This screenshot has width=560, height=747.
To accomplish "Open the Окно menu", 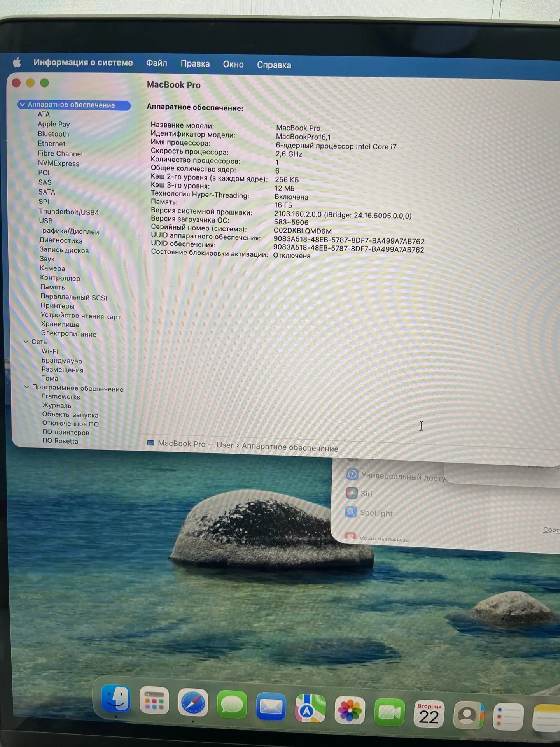I will pos(233,64).
